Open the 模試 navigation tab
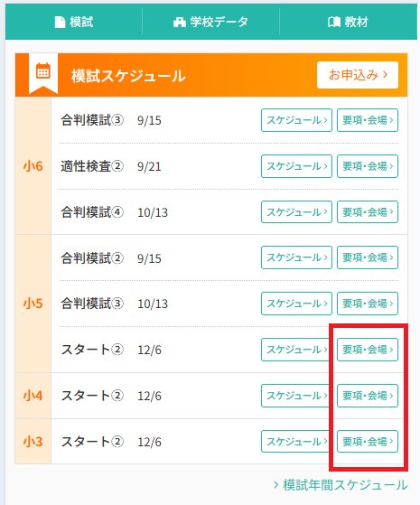Screen dimensions: 420x505 (74, 22)
